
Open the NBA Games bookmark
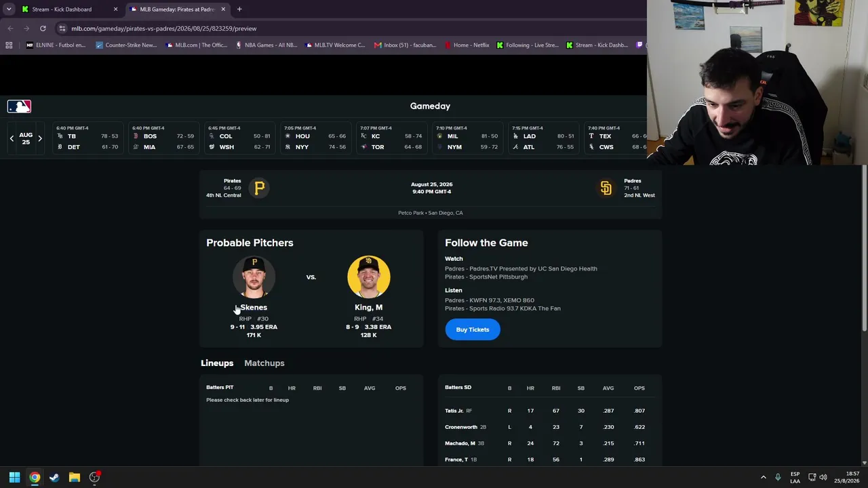(x=267, y=45)
